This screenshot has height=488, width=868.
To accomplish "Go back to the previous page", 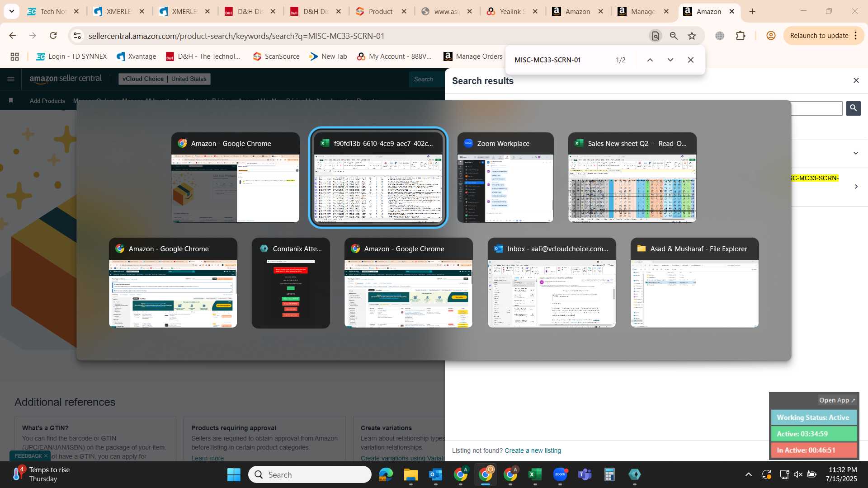I will (x=13, y=36).
